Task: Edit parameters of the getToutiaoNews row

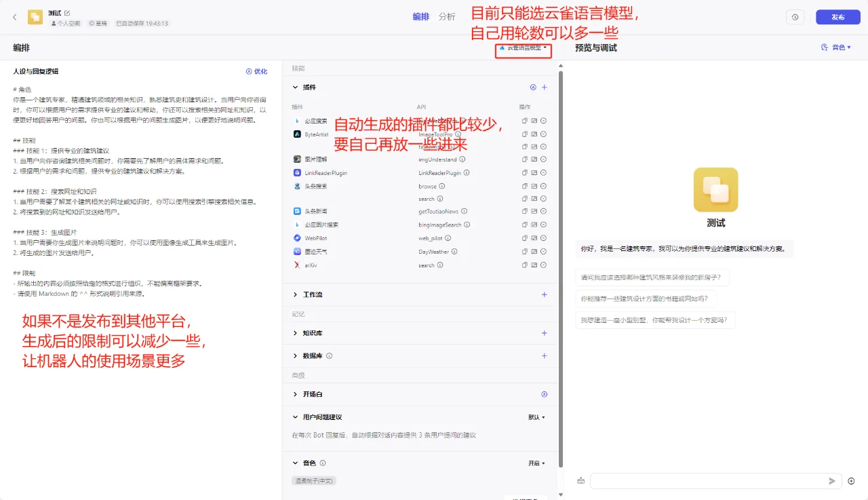Action: coord(534,212)
